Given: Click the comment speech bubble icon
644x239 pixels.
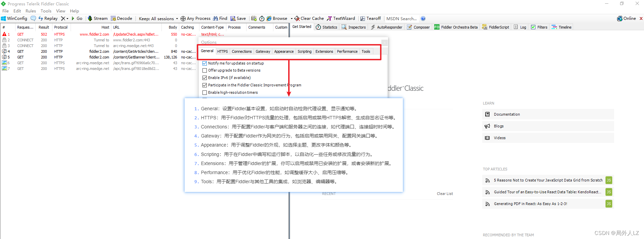Looking at the screenshot, I should (33, 18).
